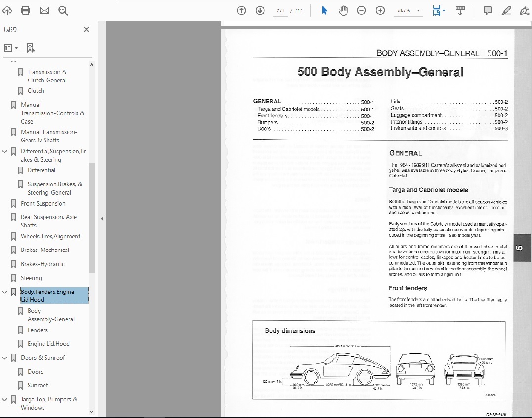The height and width of the screenshot is (418, 532).
Task: Click the upload to cloud icon
Action: click(7, 11)
